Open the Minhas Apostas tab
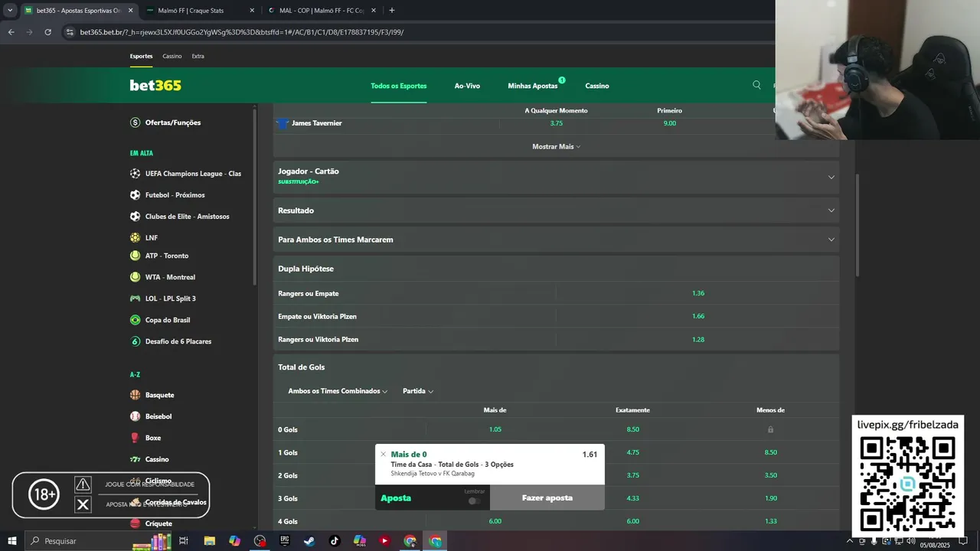 click(533, 86)
